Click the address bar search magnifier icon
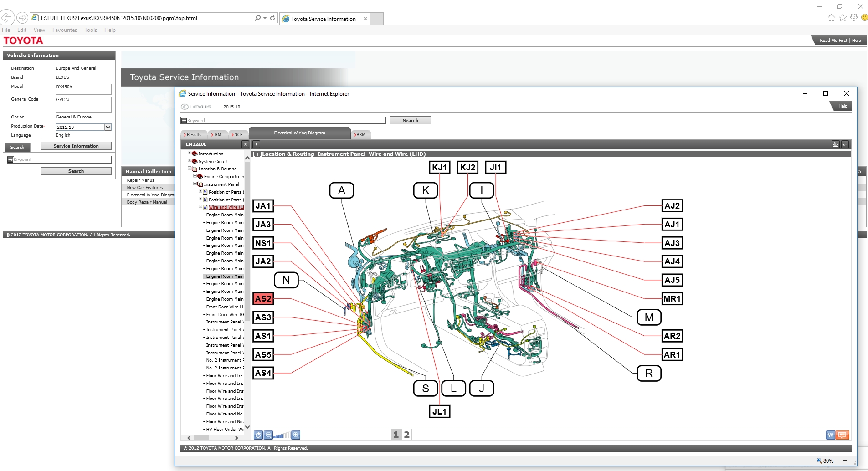868x471 pixels. pos(258,18)
